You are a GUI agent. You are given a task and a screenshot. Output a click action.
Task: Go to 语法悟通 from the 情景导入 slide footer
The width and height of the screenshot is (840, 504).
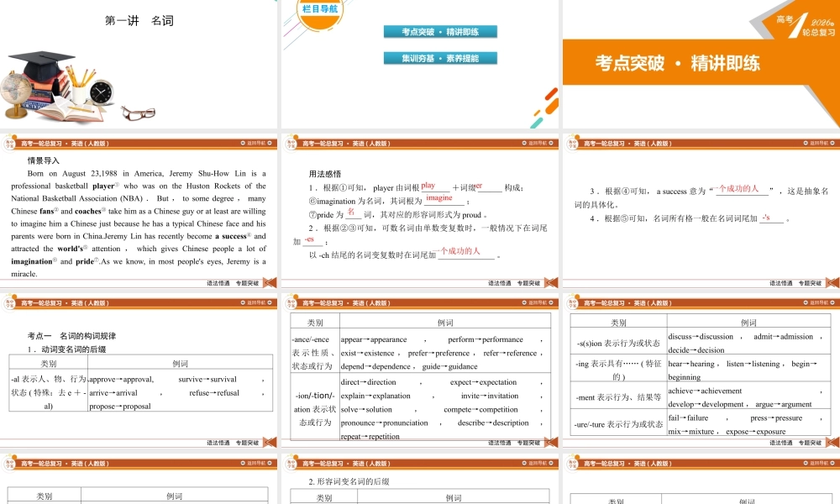click(x=218, y=283)
